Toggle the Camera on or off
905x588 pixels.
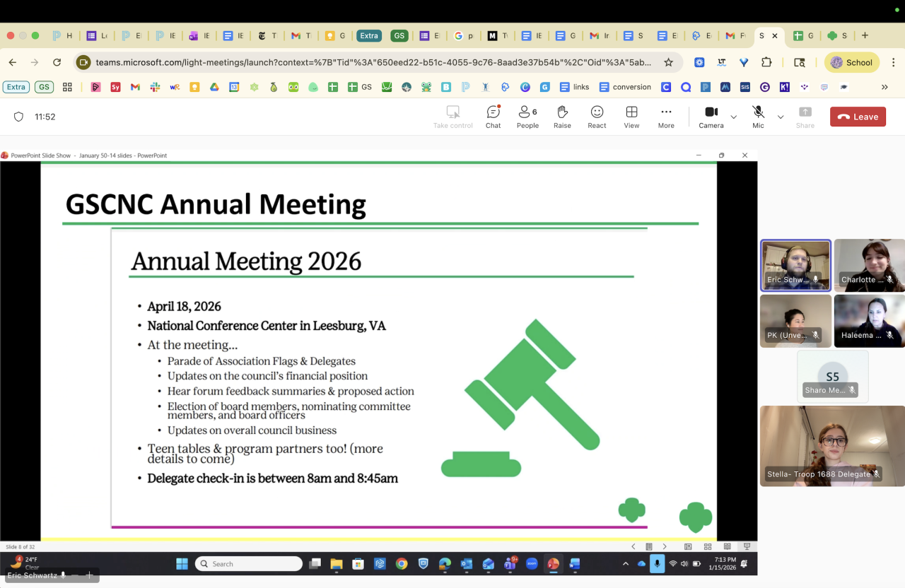711,117
